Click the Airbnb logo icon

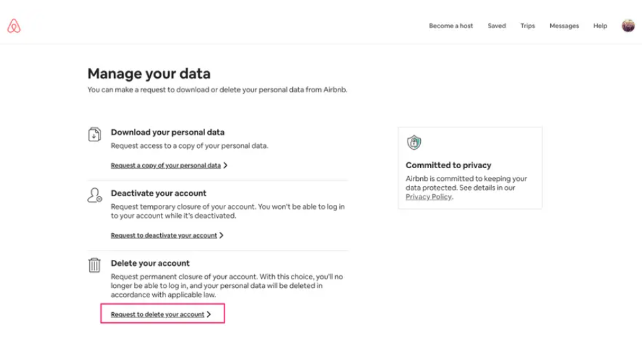pos(14,26)
